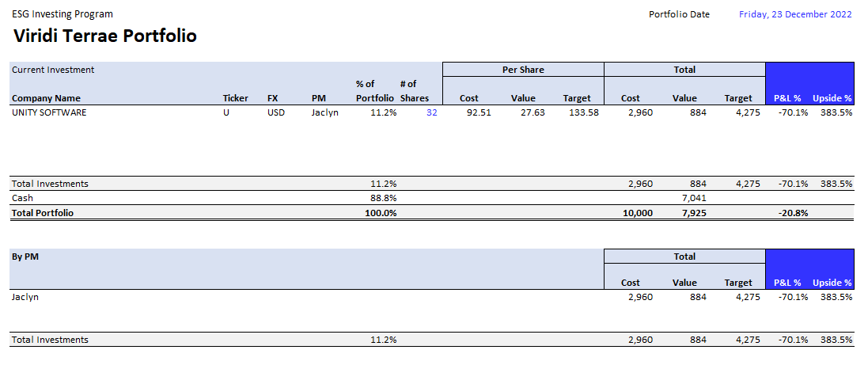Viewport: 868px width, 365px height.
Task: Click total portfolio P&L -20.8%
Action: point(793,213)
